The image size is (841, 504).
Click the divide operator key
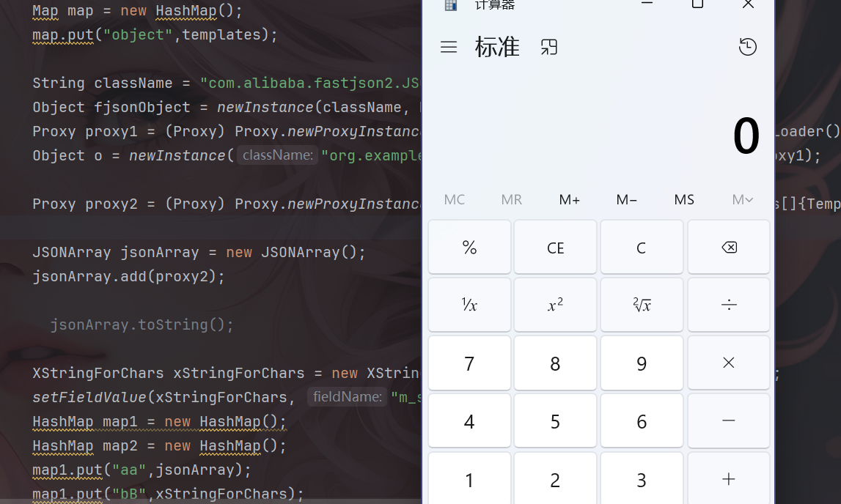click(728, 305)
